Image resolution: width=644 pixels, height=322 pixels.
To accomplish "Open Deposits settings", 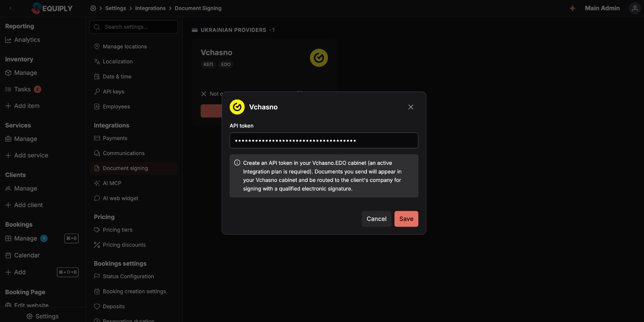I will (x=109, y=306).
